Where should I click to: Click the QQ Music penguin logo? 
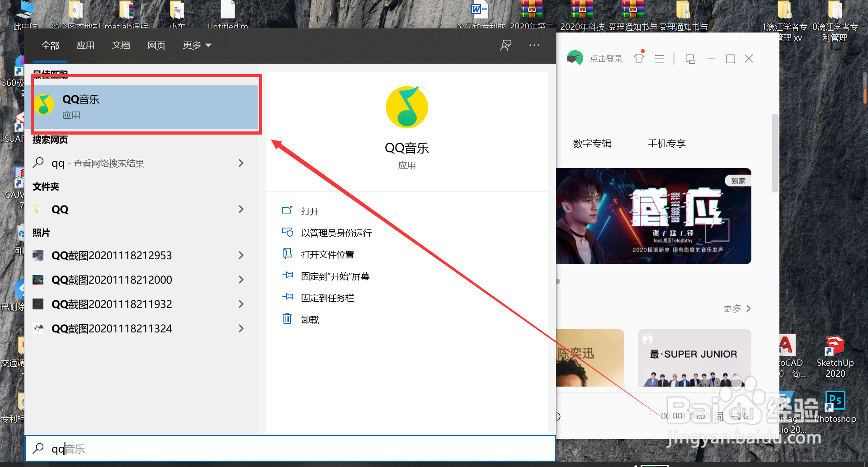point(575,58)
